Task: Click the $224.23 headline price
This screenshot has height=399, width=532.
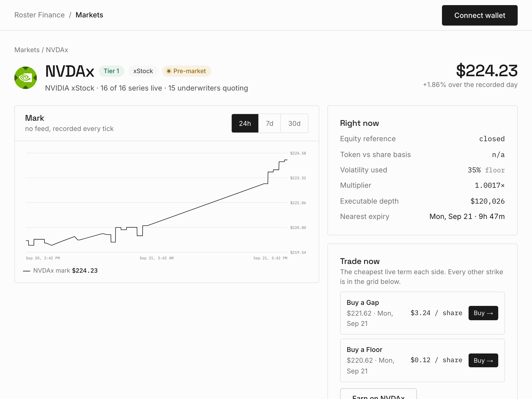Action: tap(487, 71)
